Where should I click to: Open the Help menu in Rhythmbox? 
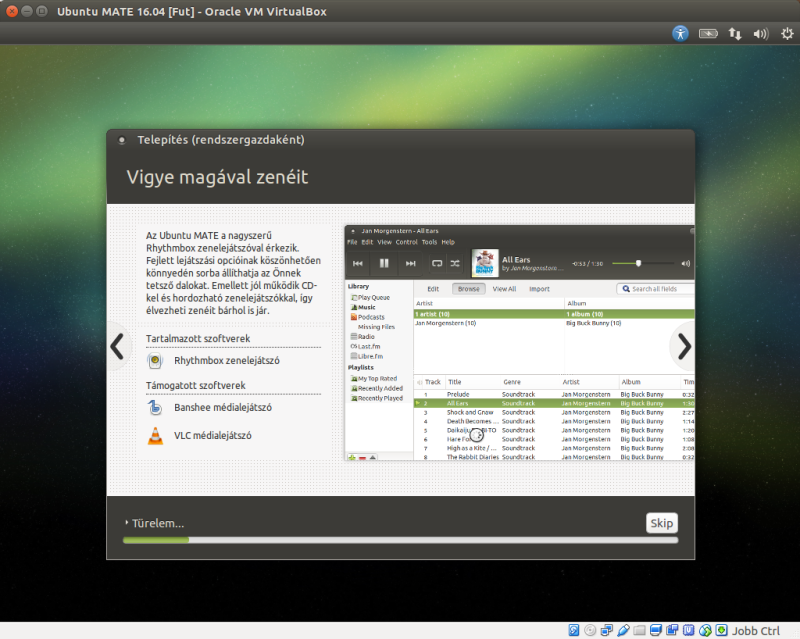click(448, 242)
